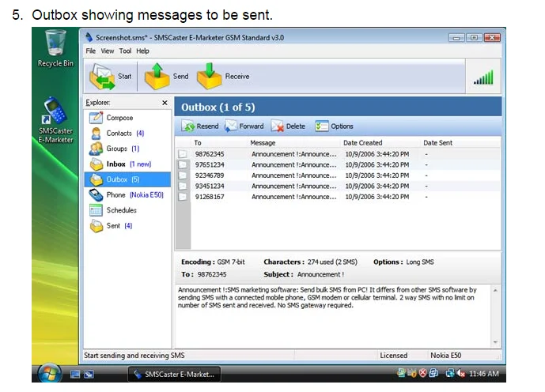Tick checkbox for message to 98762345
This screenshot has width=545, height=392.
[183, 154]
